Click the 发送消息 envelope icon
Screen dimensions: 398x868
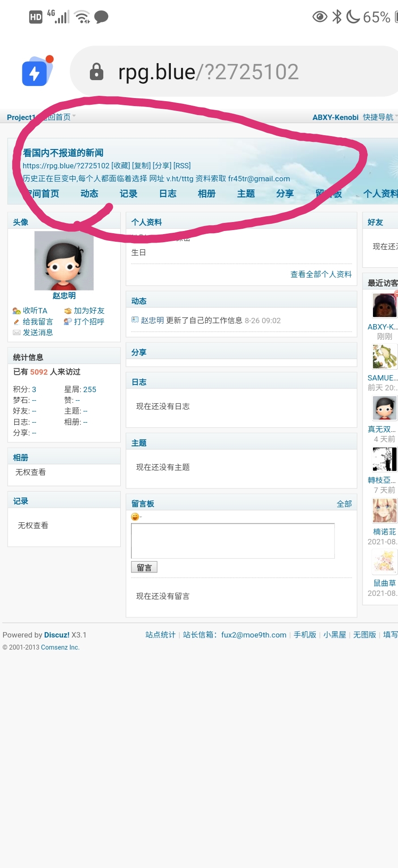pos(17,333)
